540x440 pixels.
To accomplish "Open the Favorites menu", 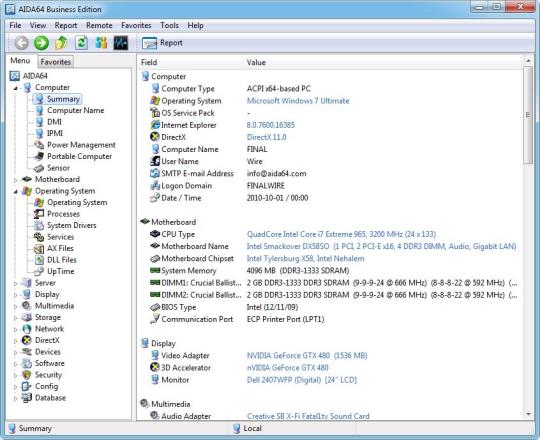I will [136, 25].
